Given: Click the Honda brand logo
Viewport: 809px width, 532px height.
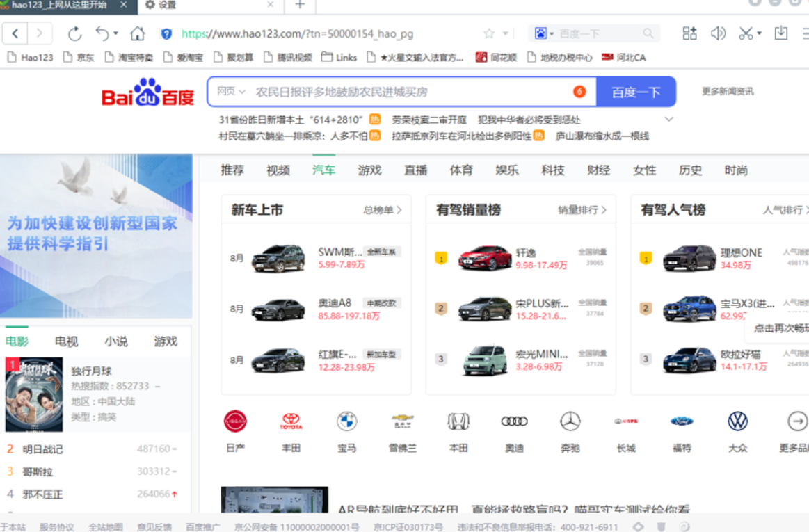Looking at the screenshot, I should 458,421.
